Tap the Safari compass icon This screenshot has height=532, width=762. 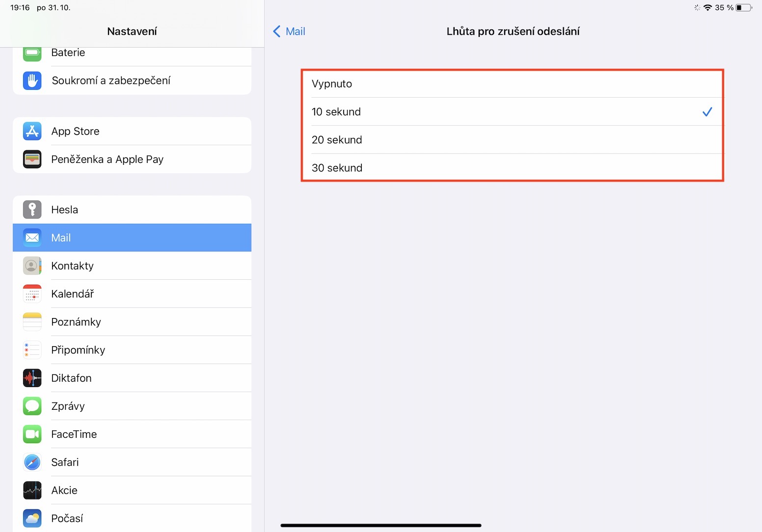(x=32, y=462)
